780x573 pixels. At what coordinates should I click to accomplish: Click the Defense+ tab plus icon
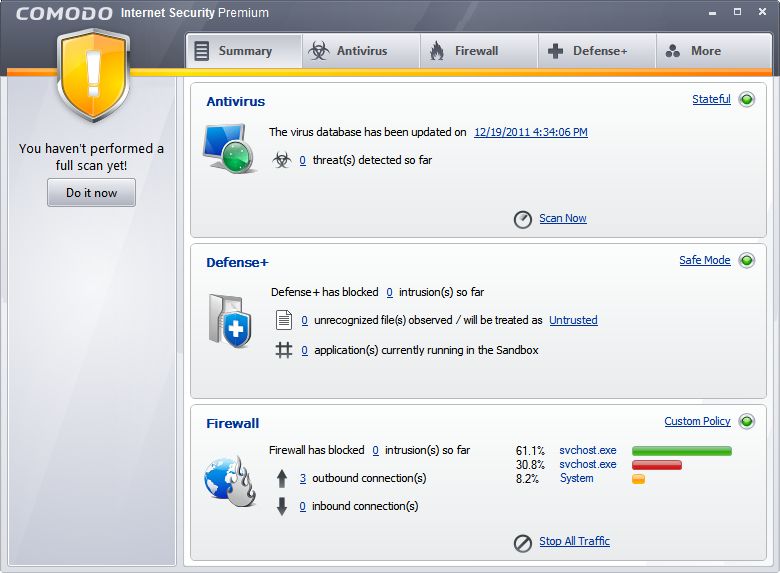click(x=555, y=51)
